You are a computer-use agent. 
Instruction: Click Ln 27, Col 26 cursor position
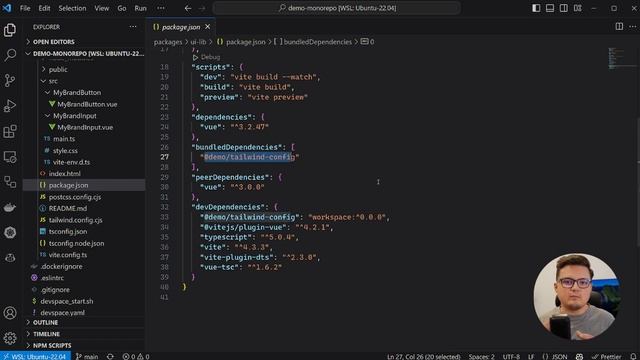[424, 356]
